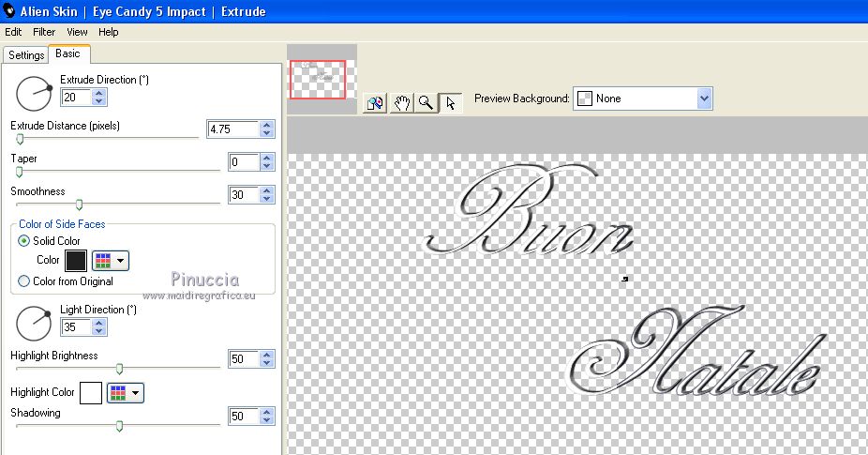Viewport: 868px width, 455px height.
Task: Click the black side faces color swatch
Action: point(76,261)
